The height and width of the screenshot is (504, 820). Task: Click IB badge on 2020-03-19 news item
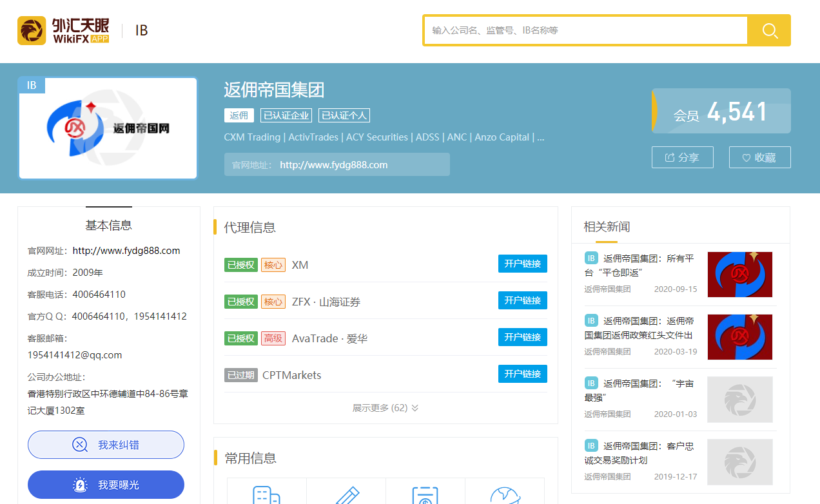click(591, 320)
